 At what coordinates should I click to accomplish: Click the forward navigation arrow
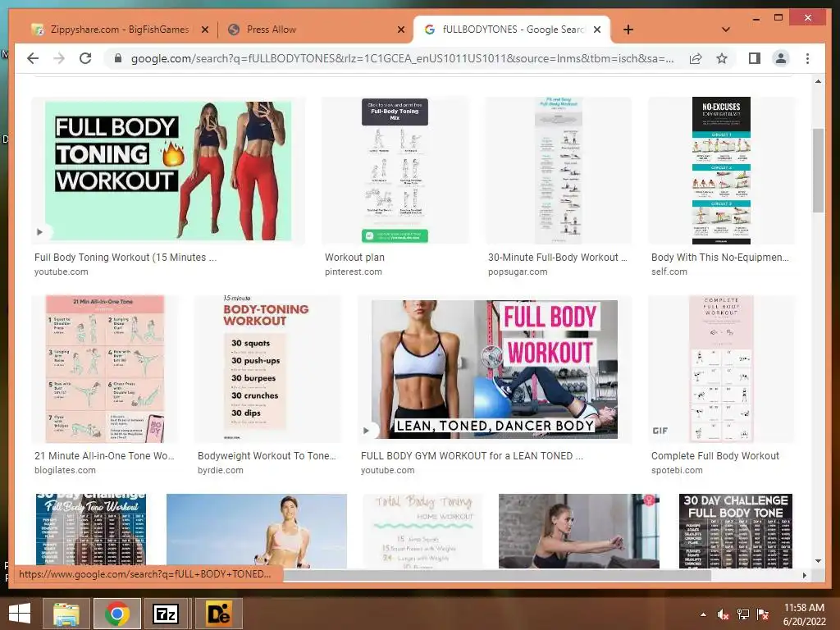point(59,58)
